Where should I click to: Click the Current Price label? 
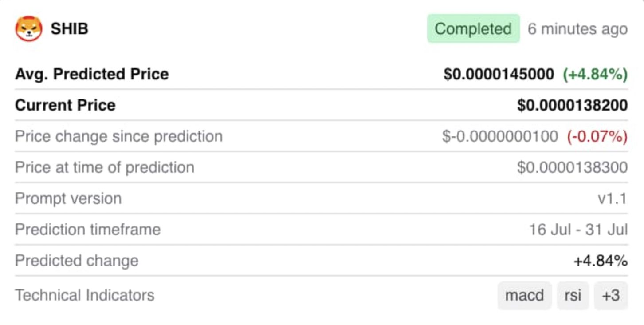tap(65, 105)
